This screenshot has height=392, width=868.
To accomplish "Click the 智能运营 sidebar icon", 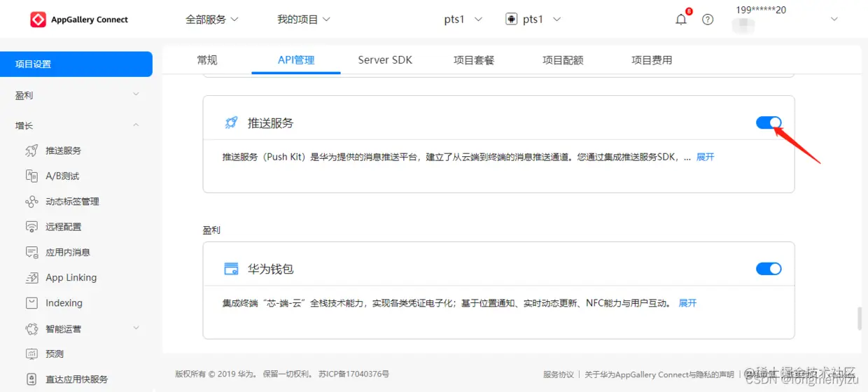I will (31, 328).
